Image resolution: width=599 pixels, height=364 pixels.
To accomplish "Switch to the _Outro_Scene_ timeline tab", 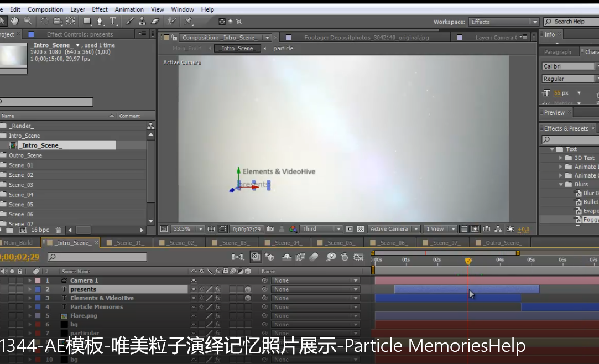I will [499, 243].
